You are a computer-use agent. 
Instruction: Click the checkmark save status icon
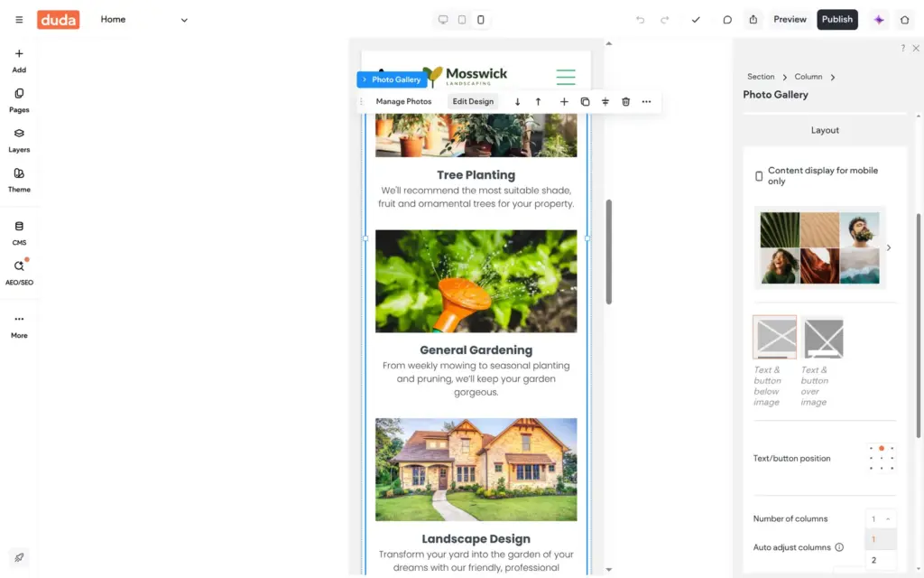(x=696, y=20)
